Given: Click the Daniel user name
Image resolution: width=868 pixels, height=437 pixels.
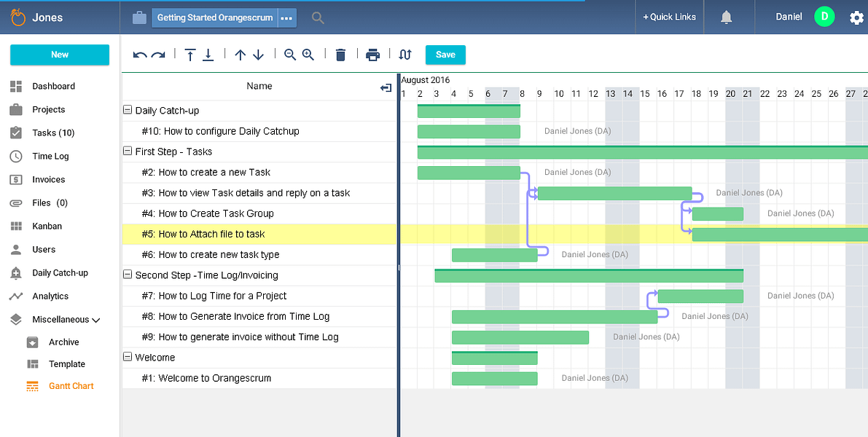Looking at the screenshot, I should [x=789, y=17].
